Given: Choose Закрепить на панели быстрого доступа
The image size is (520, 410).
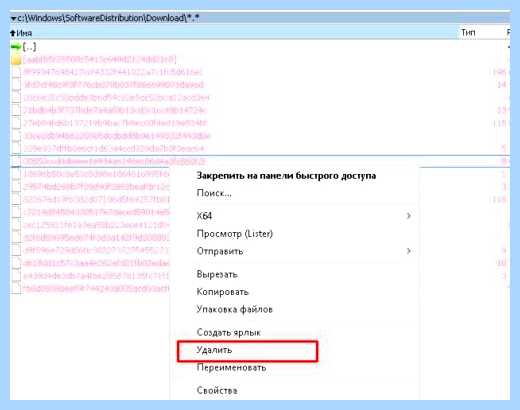Looking at the screenshot, I should (286, 176).
